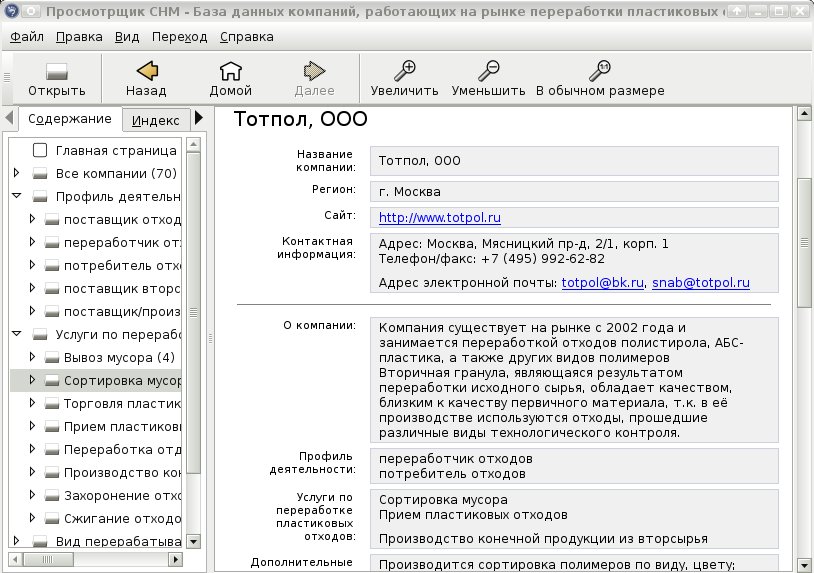The width and height of the screenshot is (814, 573).
Task: Click the content pane vertical scrollbar thumb
Action: [x=804, y=242]
